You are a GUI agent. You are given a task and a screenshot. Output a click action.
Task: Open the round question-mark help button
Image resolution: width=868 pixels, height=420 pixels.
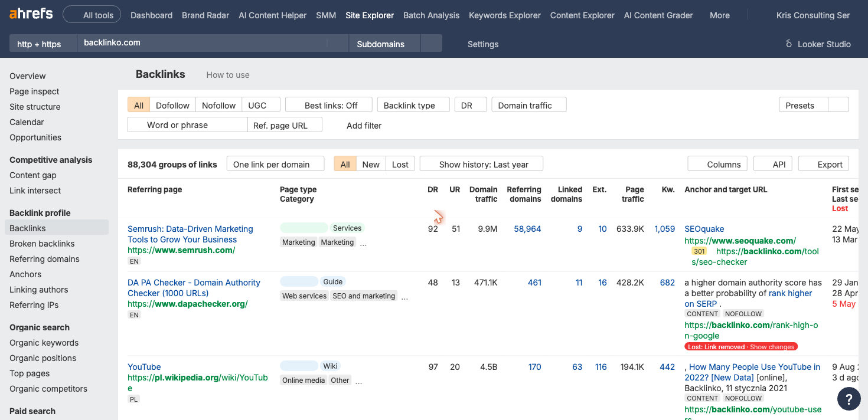(x=849, y=399)
